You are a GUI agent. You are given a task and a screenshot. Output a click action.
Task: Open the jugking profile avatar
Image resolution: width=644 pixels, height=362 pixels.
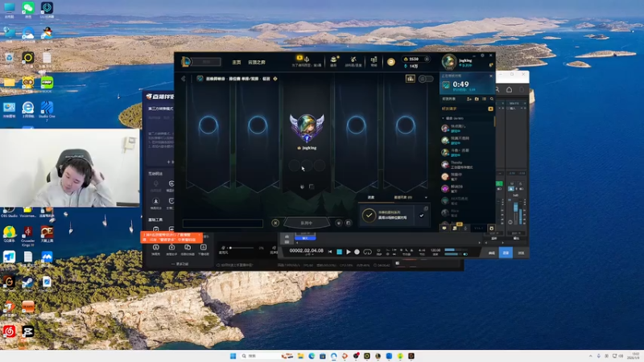click(x=449, y=62)
